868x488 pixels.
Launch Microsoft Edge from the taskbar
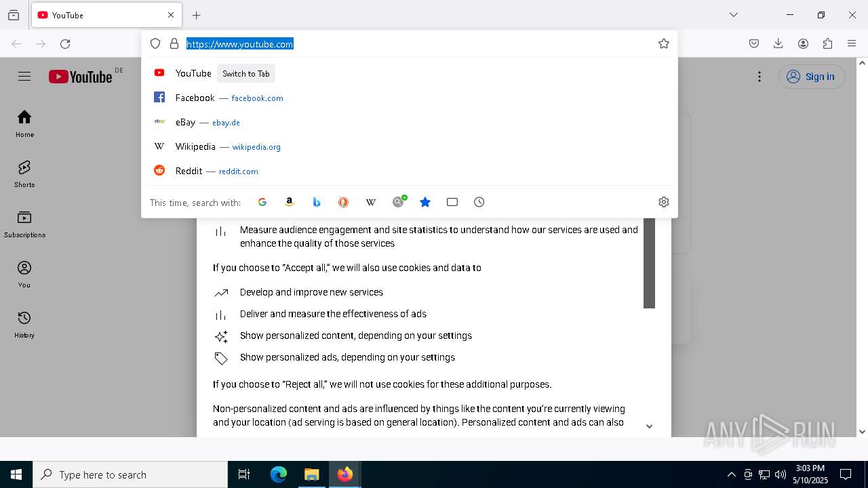(279, 474)
